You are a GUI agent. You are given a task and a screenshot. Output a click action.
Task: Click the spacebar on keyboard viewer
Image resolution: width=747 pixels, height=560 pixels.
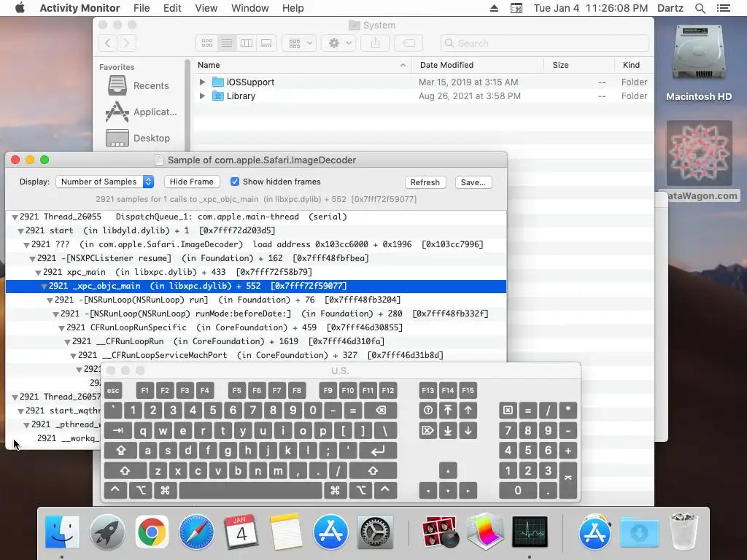(x=251, y=491)
